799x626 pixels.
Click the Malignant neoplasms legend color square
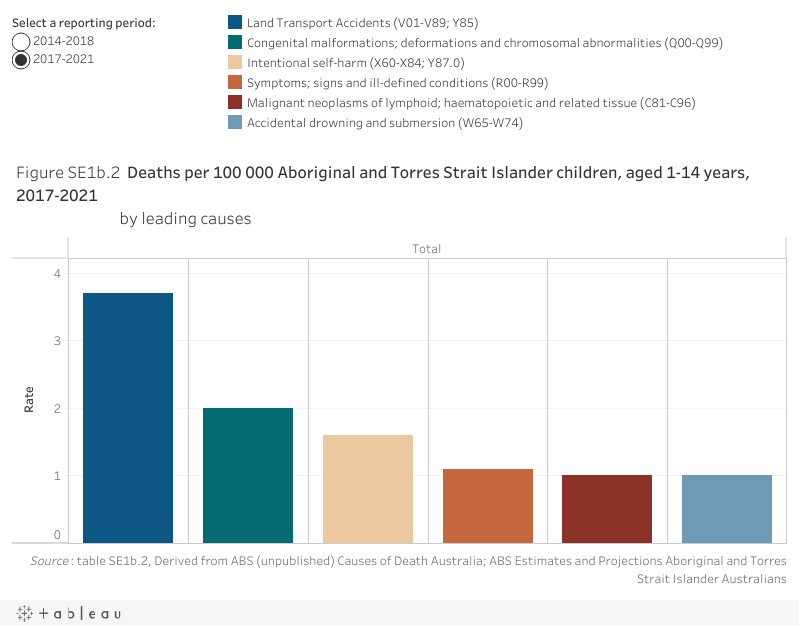[x=235, y=103]
